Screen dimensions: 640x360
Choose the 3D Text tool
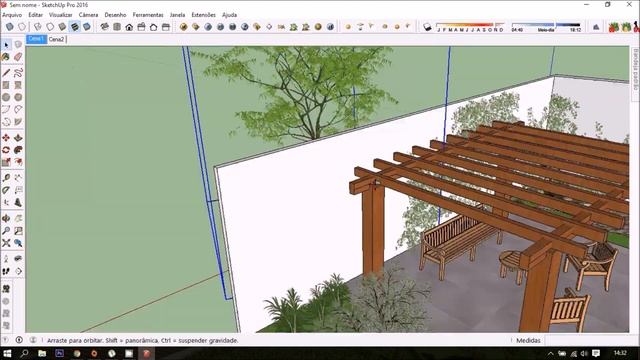point(18,202)
